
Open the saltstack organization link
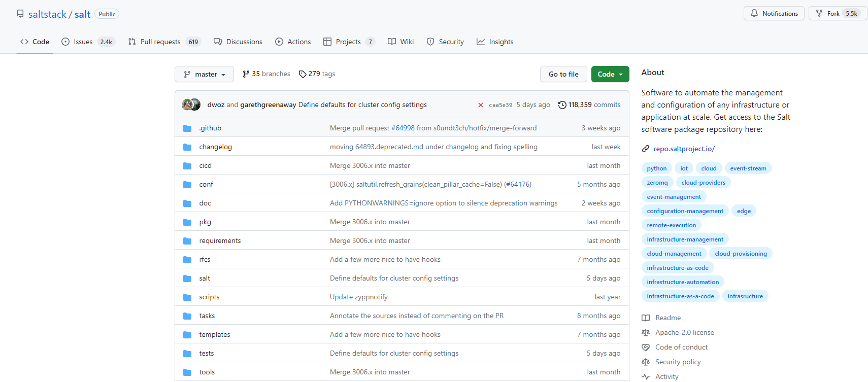(47, 14)
